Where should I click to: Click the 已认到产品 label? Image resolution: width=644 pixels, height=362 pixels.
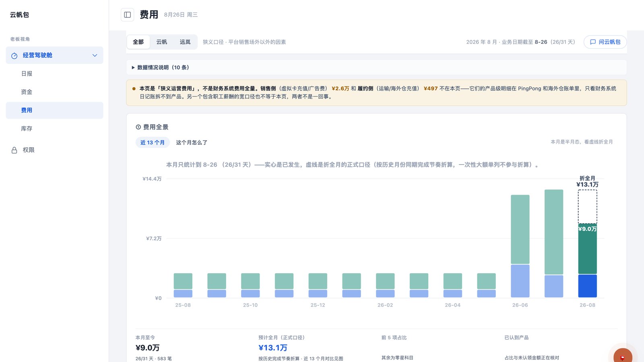tap(516, 337)
